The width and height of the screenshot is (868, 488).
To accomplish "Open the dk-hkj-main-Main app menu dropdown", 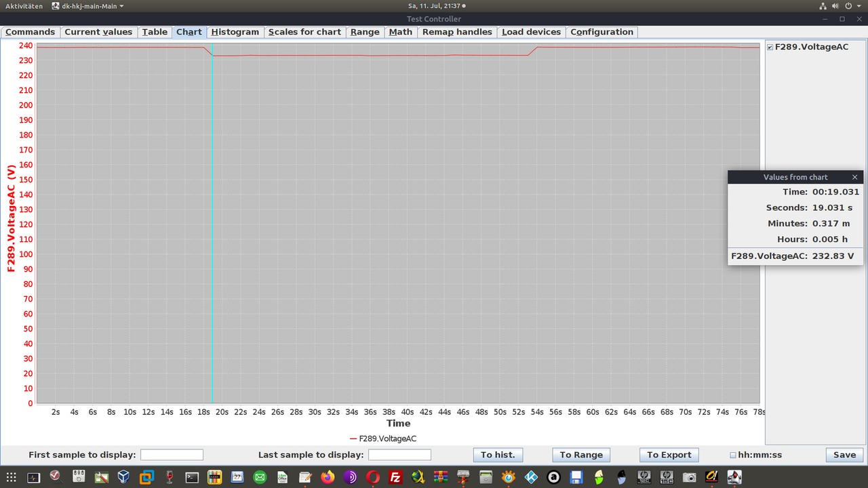I will [x=88, y=5].
